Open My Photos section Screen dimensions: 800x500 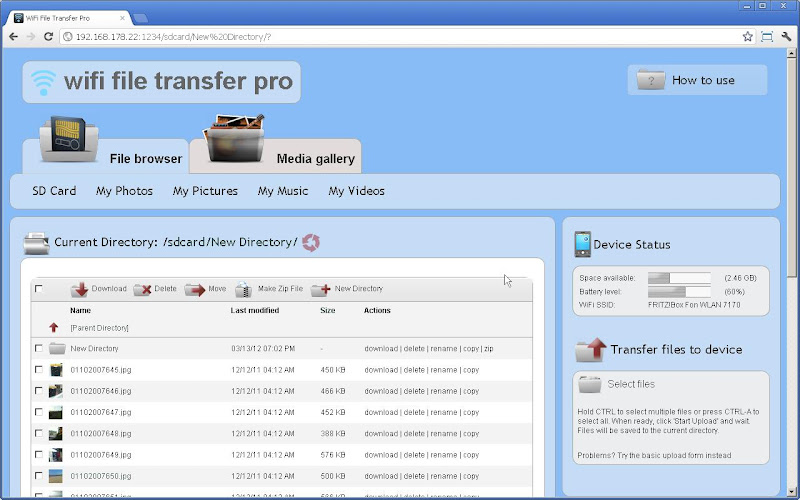[124, 191]
